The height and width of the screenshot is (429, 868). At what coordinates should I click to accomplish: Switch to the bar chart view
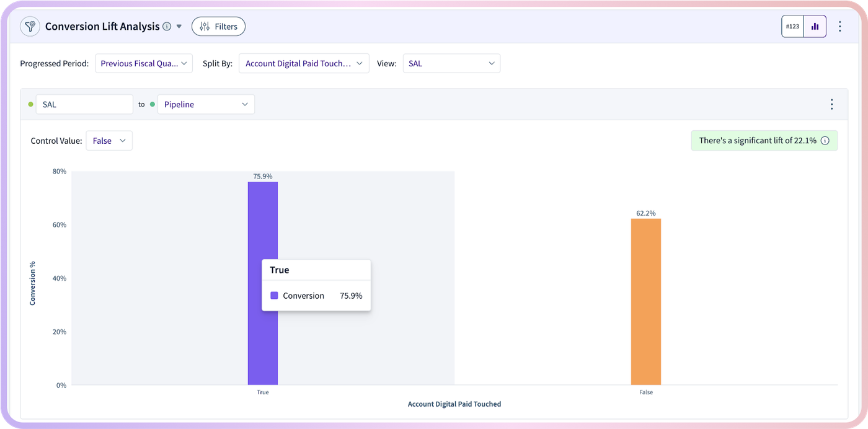(815, 27)
